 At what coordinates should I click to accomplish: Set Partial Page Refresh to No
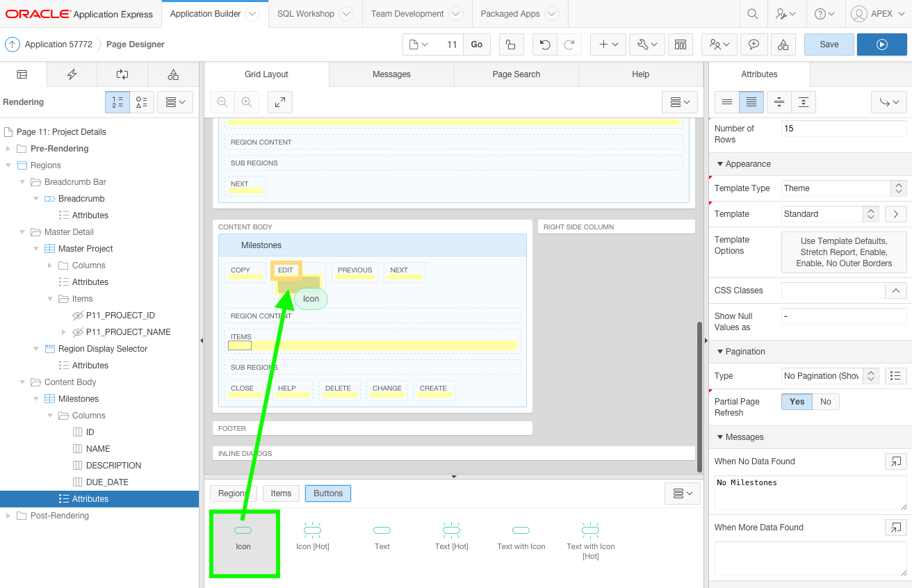tap(826, 402)
